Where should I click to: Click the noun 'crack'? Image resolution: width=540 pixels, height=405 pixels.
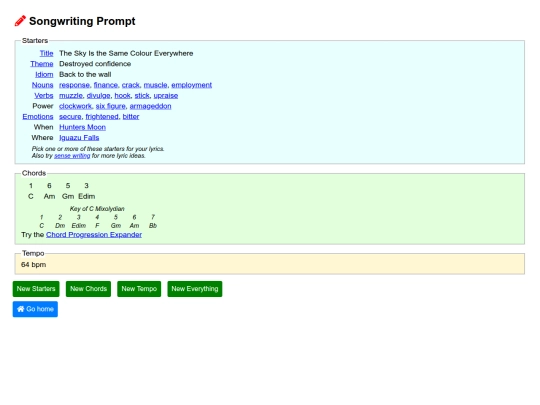pyautogui.click(x=131, y=85)
